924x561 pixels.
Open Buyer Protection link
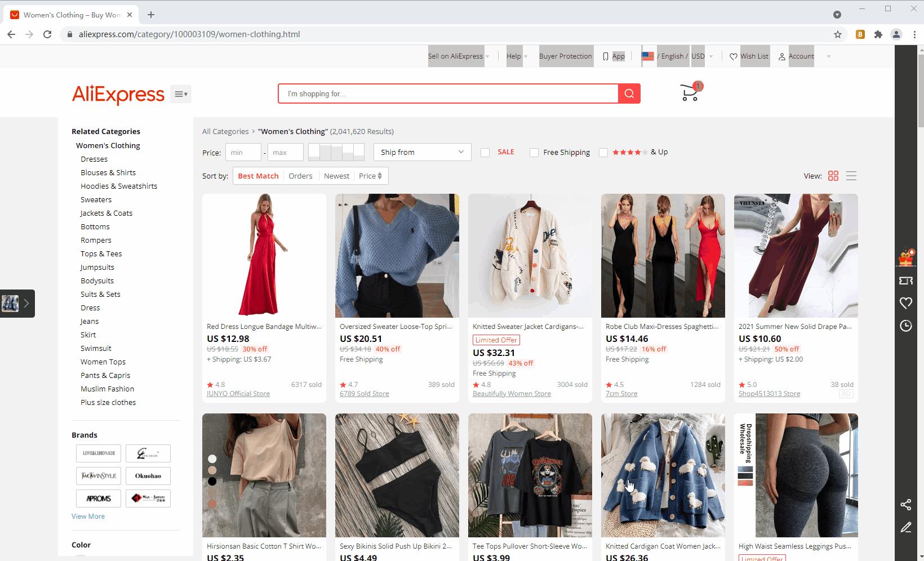(566, 56)
